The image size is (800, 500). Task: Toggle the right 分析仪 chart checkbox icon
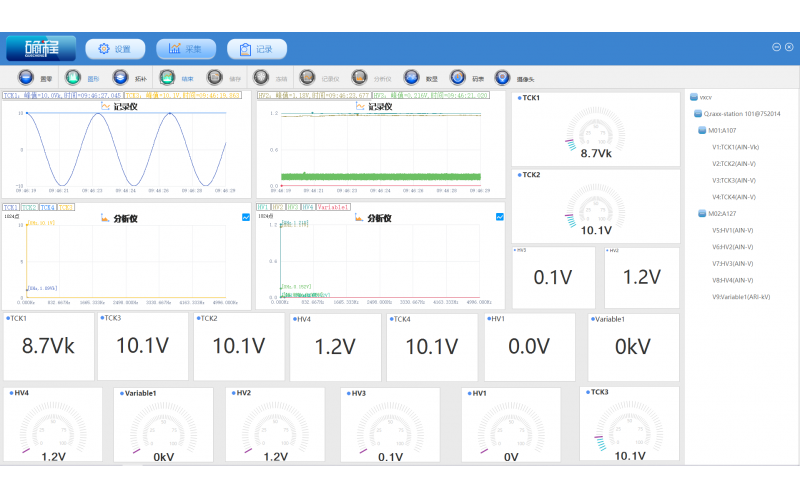click(499, 217)
